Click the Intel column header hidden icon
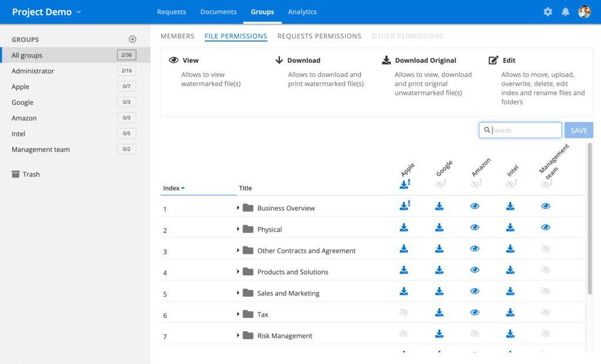Screen dimensions: 601x364 pos(511,184)
